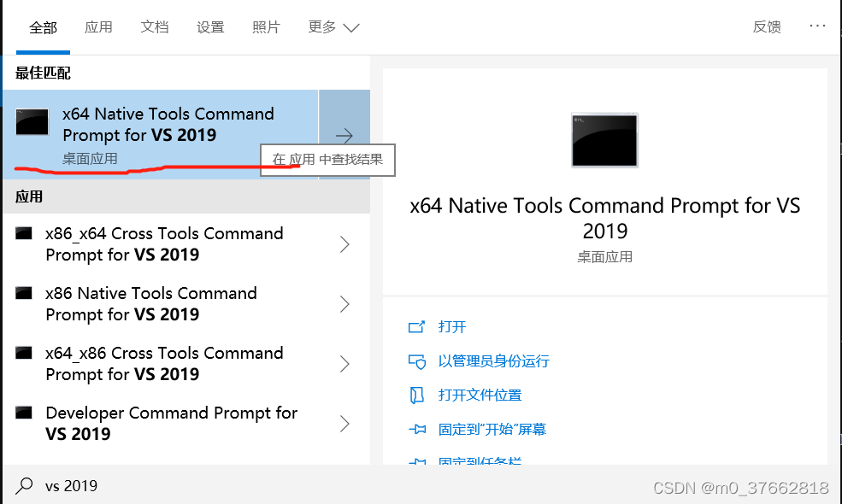Click the 以管理员身份运行 shield icon
Viewport: 842px width, 504px height.
pos(417,361)
